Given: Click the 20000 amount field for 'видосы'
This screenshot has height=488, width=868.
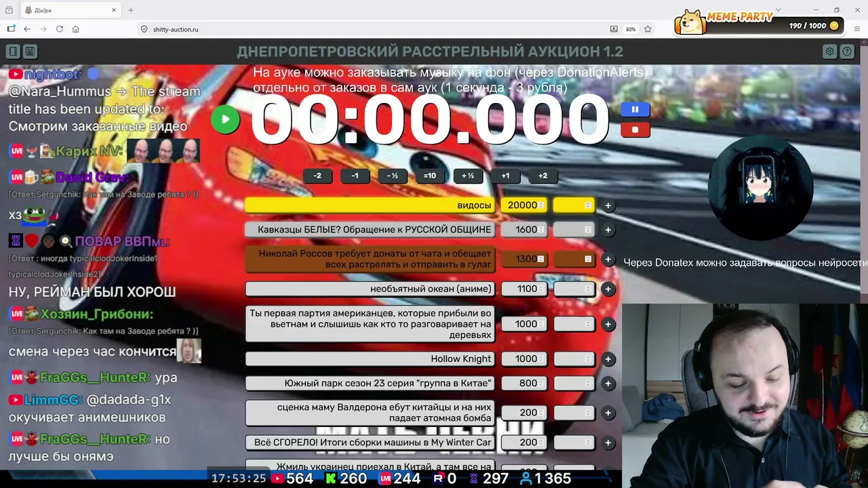Looking at the screenshot, I should point(524,205).
